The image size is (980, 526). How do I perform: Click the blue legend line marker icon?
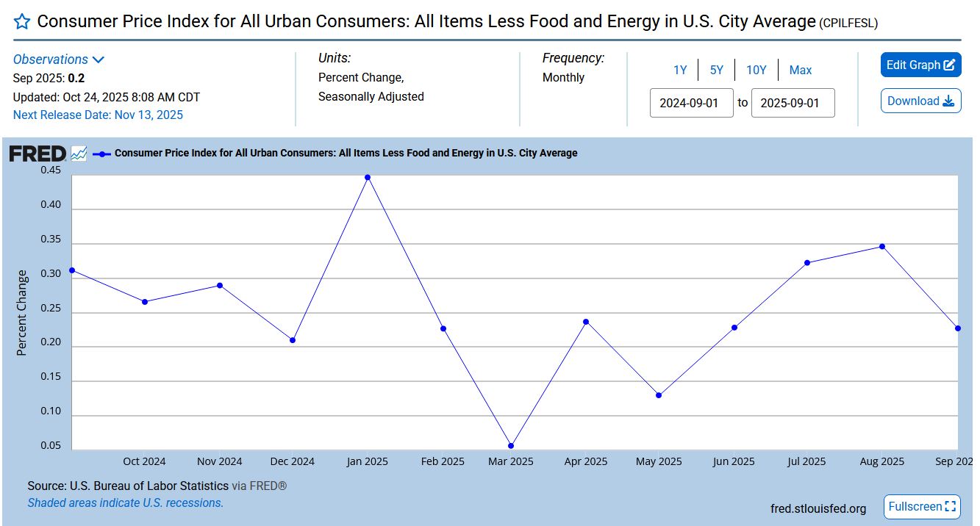[101, 154]
